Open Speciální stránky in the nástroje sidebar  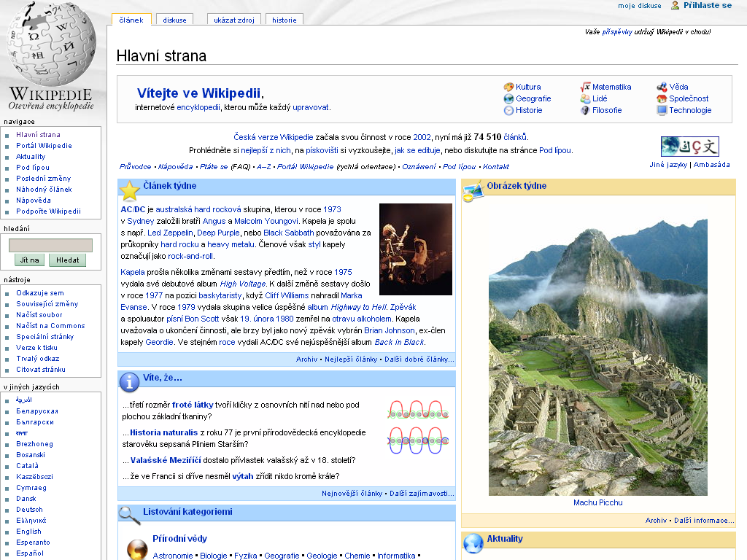[44, 337]
